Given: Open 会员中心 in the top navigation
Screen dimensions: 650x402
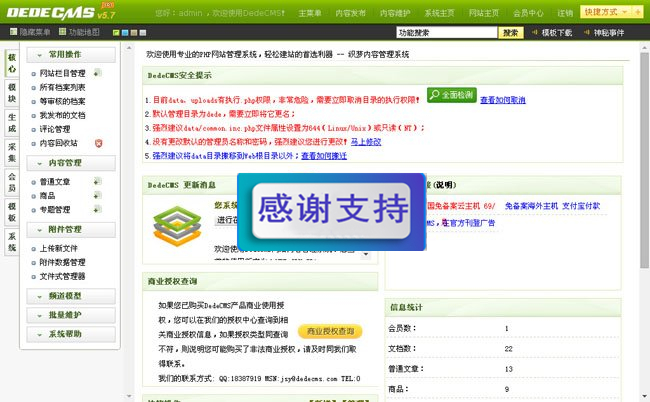Looking at the screenshot, I should point(528,13).
